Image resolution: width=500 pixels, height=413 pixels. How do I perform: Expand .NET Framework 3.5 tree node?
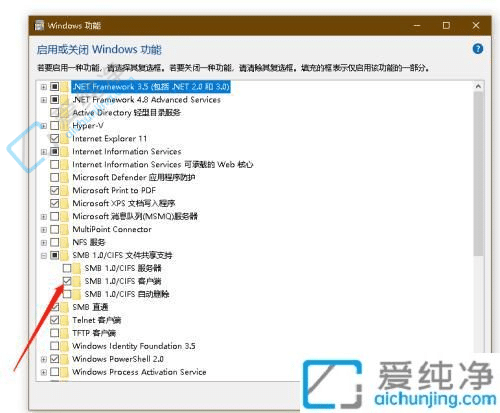click(x=44, y=87)
